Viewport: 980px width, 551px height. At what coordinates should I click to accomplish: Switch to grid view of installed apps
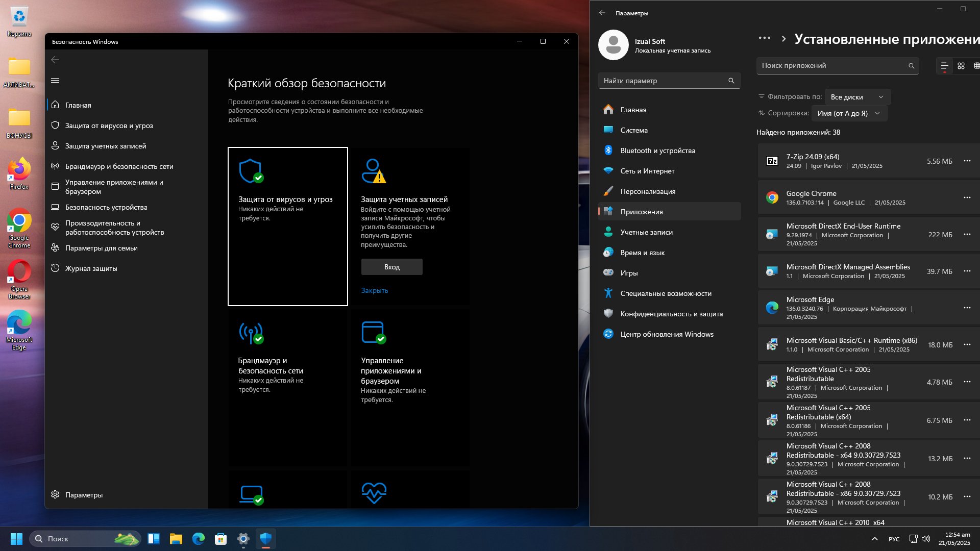(961, 66)
